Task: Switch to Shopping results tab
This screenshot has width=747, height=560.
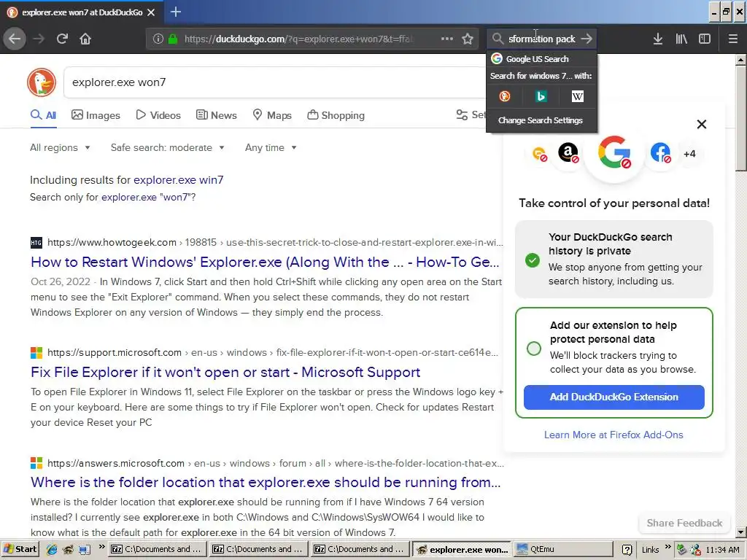Action: [336, 115]
